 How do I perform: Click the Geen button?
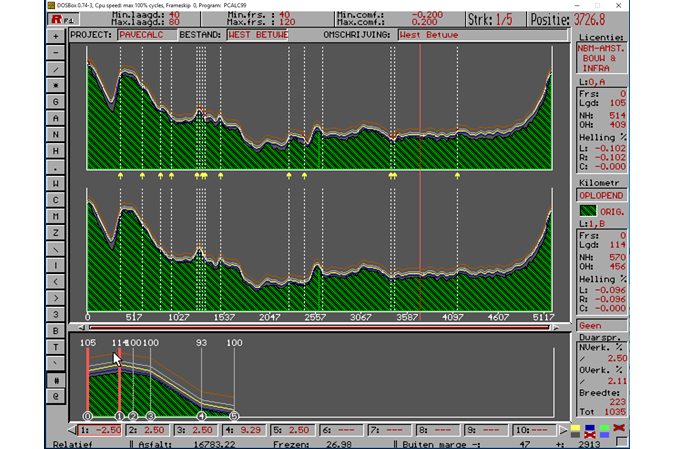coord(601,325)
